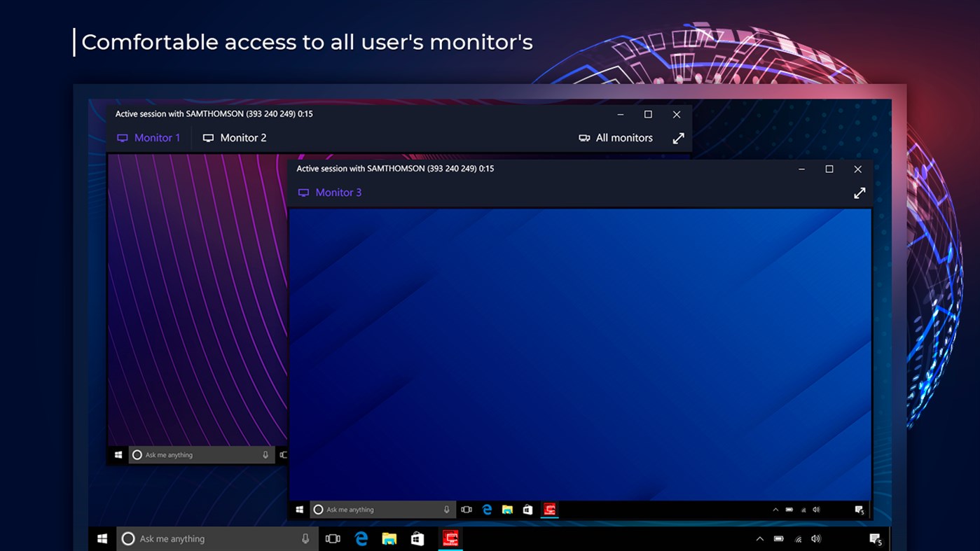980x551 pixels.
Task: Click inside the Ask me anything search box
Action: point(210,538)
